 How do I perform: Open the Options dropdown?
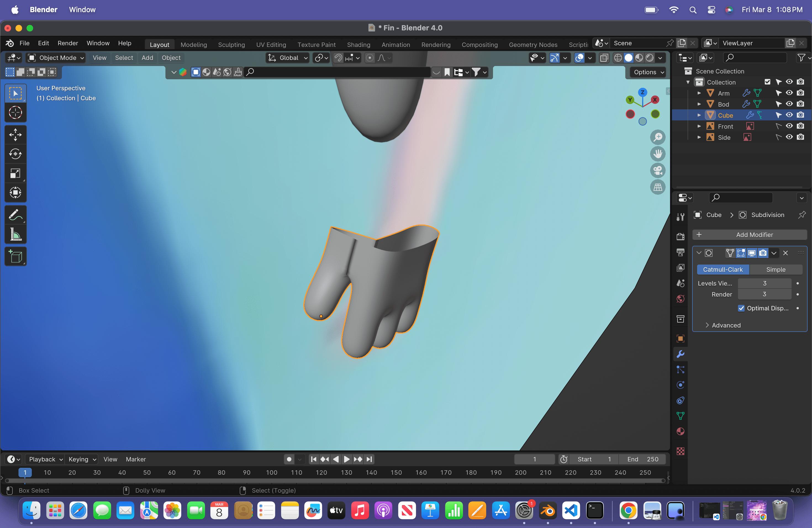coord(648,72)
